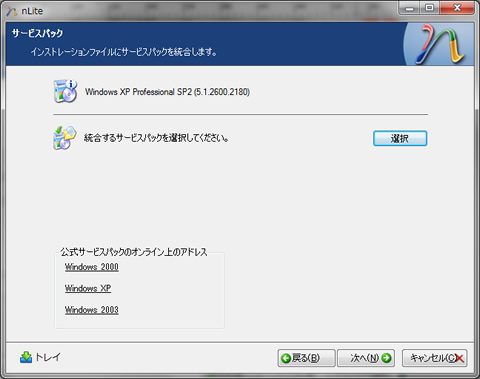
Task: Proceed with the 次へ(N) button
Action: (x=366, y=358)
